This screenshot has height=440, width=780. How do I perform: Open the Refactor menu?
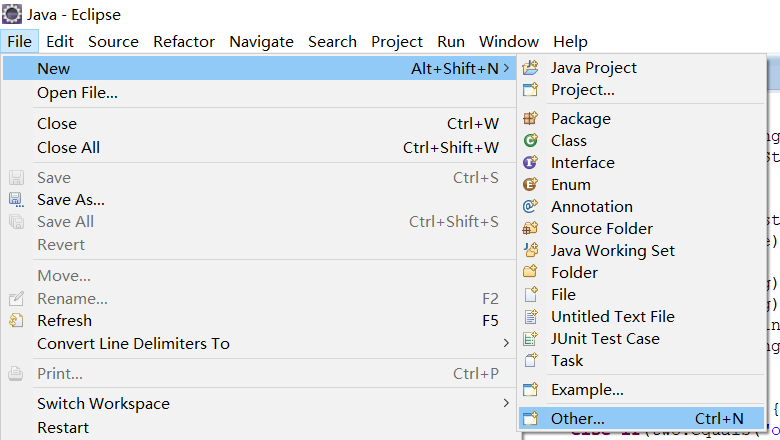[184, 41]
